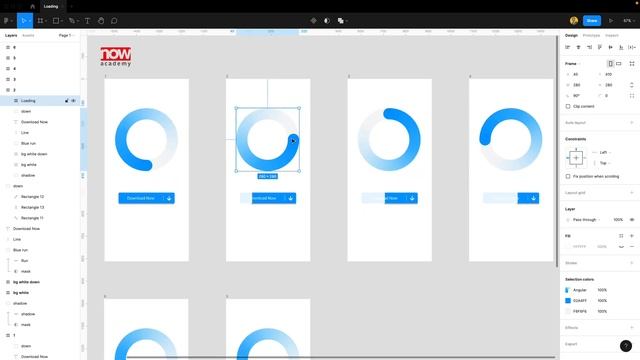Click Align right icon
Screen dimensions: 640x360
coord(589,47)
